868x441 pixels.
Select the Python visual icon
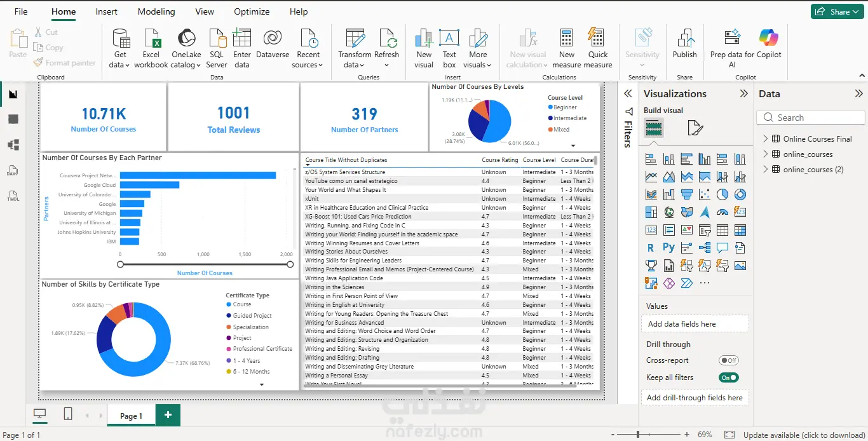(x=668, y=248)
